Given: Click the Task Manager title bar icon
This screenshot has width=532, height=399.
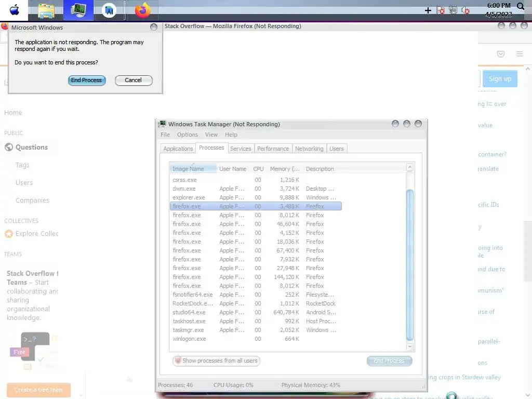Looking at the screenshot, I should point(163,124).
